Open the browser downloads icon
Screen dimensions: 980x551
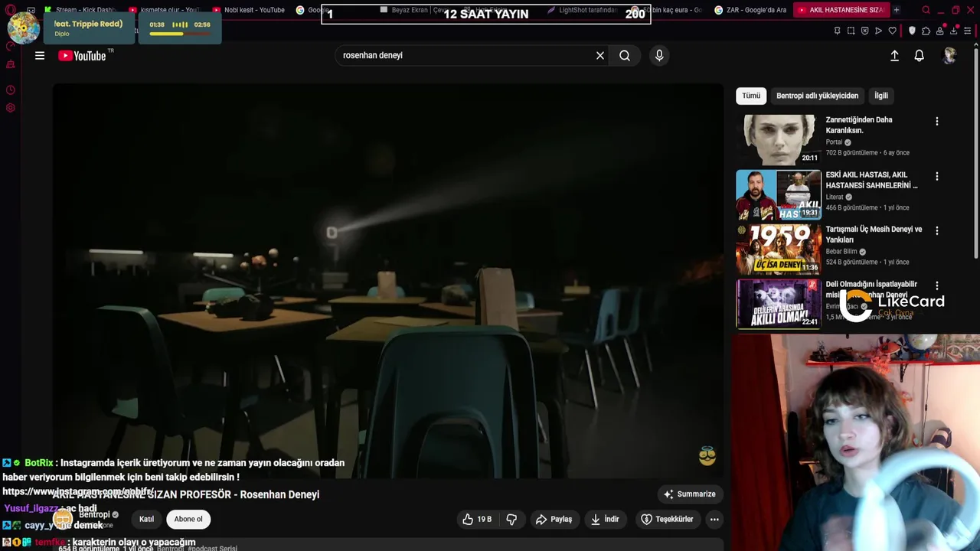tap(954, 31)
